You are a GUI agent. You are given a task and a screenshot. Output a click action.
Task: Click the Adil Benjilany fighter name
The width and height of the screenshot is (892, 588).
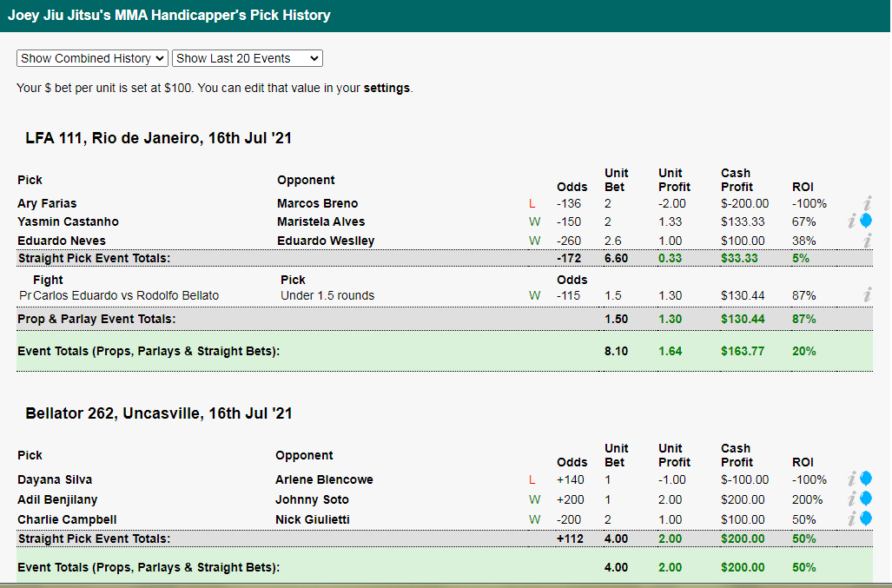(x=57, y=499)
